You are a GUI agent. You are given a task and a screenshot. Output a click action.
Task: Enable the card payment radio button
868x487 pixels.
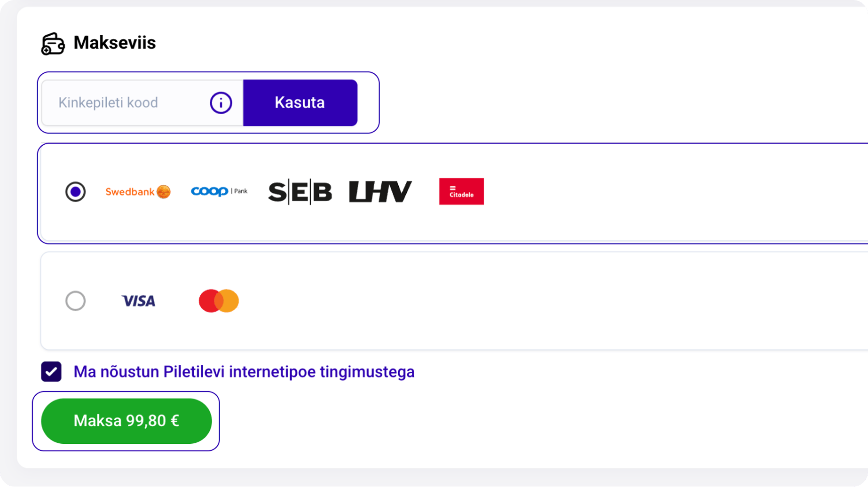tap(75, 301)
